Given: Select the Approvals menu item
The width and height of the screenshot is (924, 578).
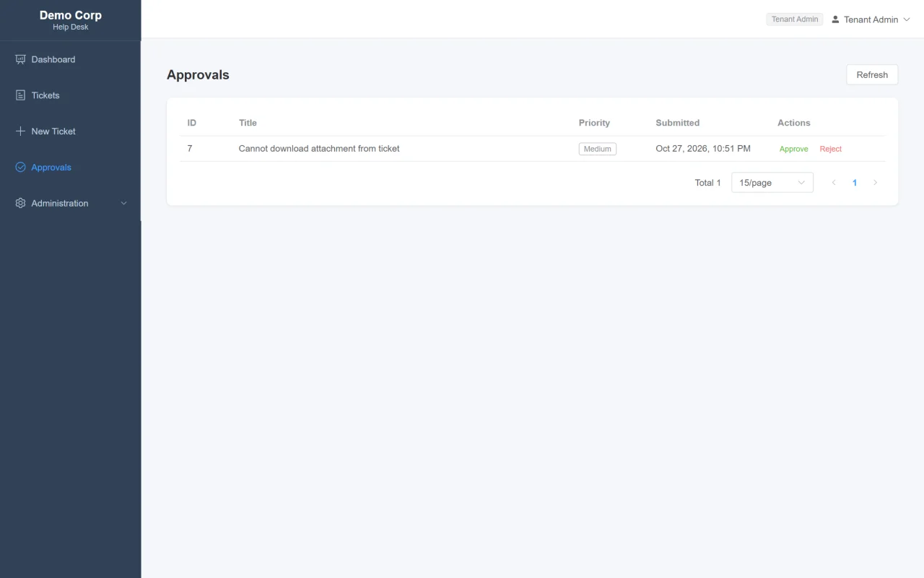Looking at the screenshot, I should point(70,168).
